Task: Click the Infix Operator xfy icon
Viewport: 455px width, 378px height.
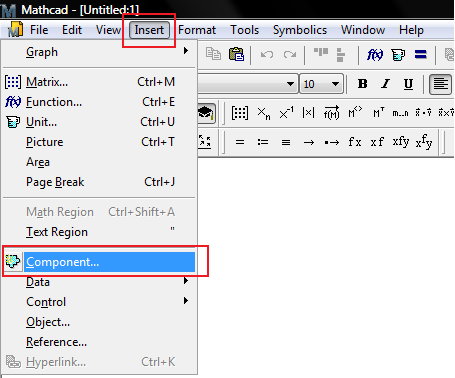Action: tap(400, 142)
